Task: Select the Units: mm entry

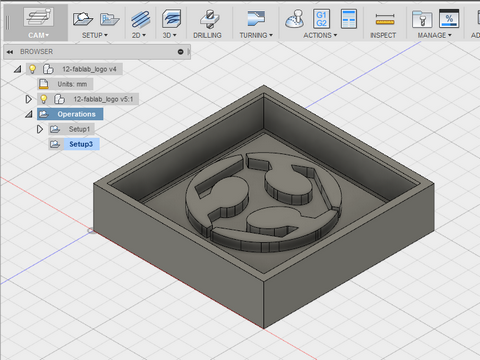Action: pos(72,84)
